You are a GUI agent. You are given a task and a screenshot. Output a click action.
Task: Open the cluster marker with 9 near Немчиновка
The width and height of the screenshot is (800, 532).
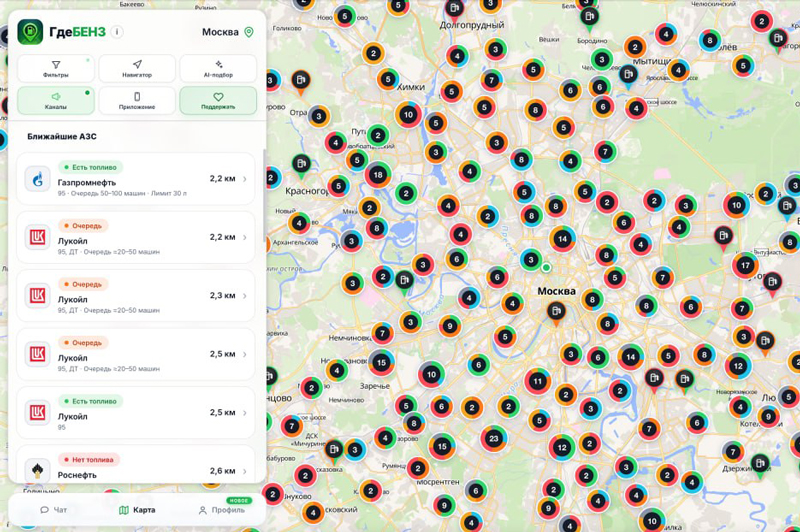(x=449, y=326)
